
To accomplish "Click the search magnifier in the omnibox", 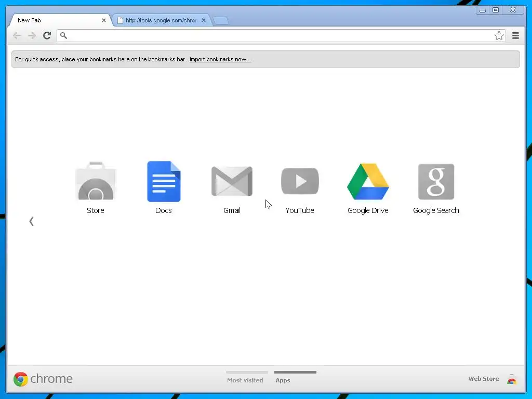I will (63, 35).
